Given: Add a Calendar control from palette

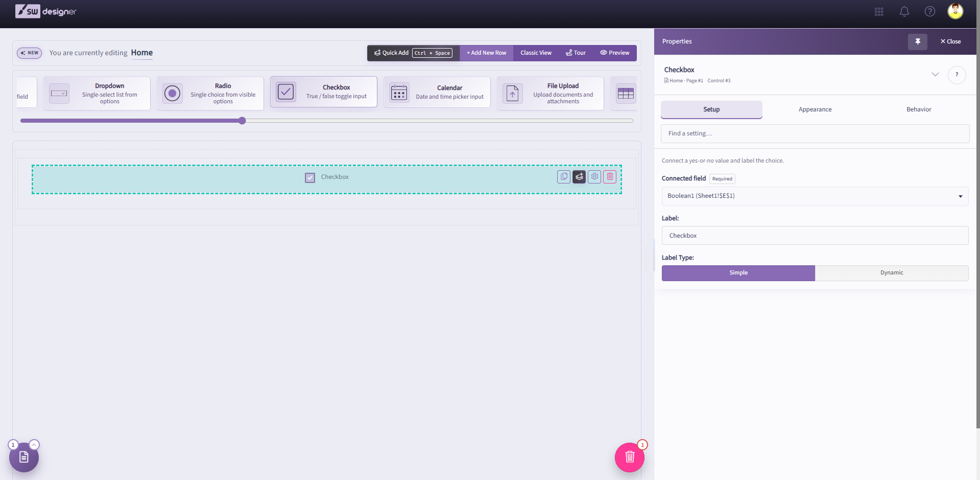Looking at the screenshot, I should pos(437,93).
